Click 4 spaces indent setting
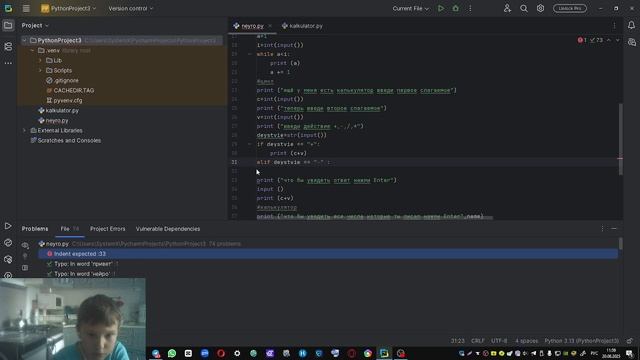The image size is (640, 360). (x=526, y=340)
